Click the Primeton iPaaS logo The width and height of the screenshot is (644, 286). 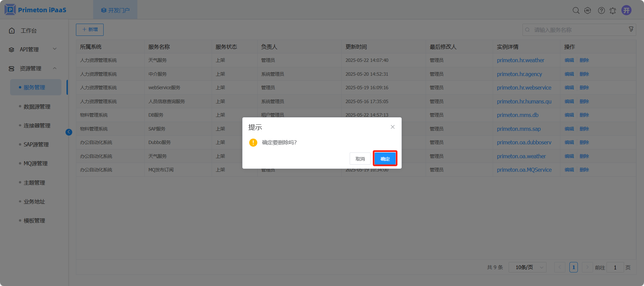tap(35, 10)
